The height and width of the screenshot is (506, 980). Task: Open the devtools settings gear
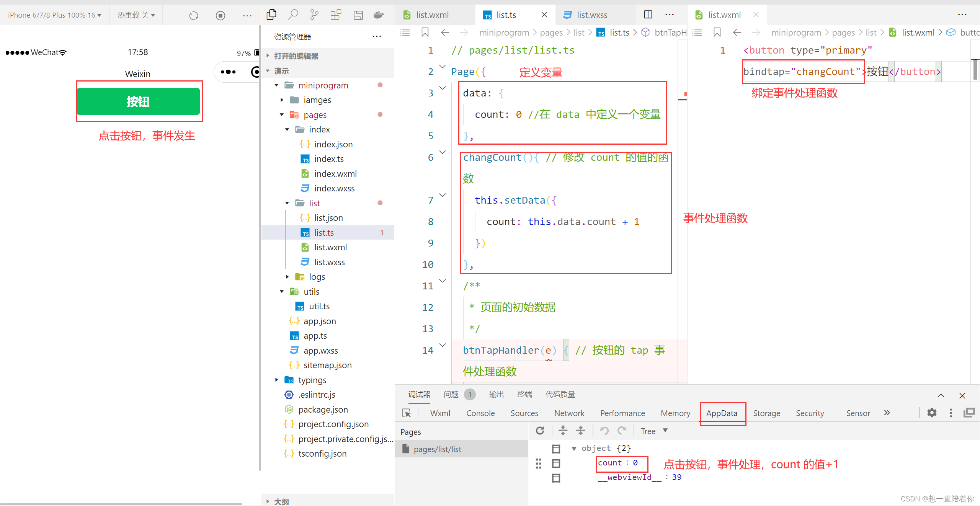click(932, 413)
